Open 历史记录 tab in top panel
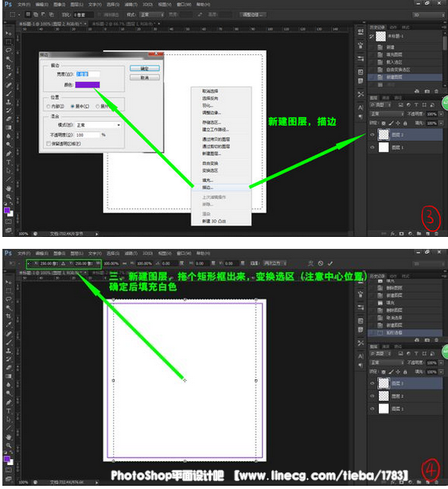This screenshot has width=448, height=489. [377, 28]
